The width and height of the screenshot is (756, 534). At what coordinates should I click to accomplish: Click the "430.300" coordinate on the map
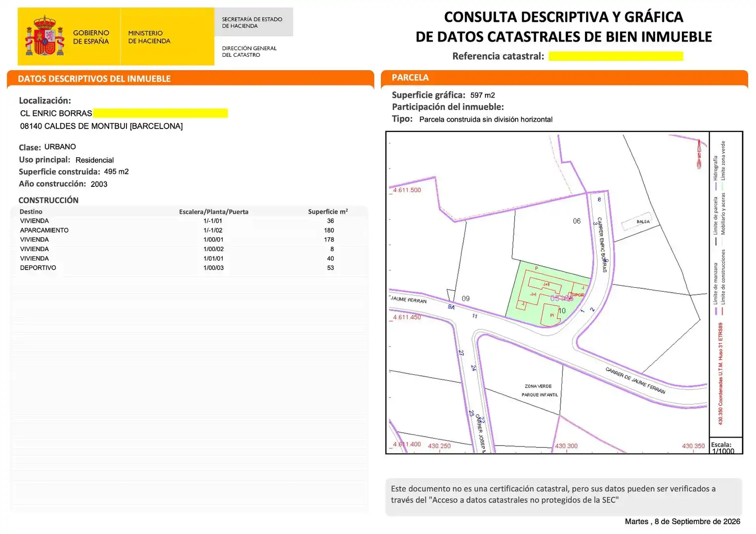tap(566, 446)
